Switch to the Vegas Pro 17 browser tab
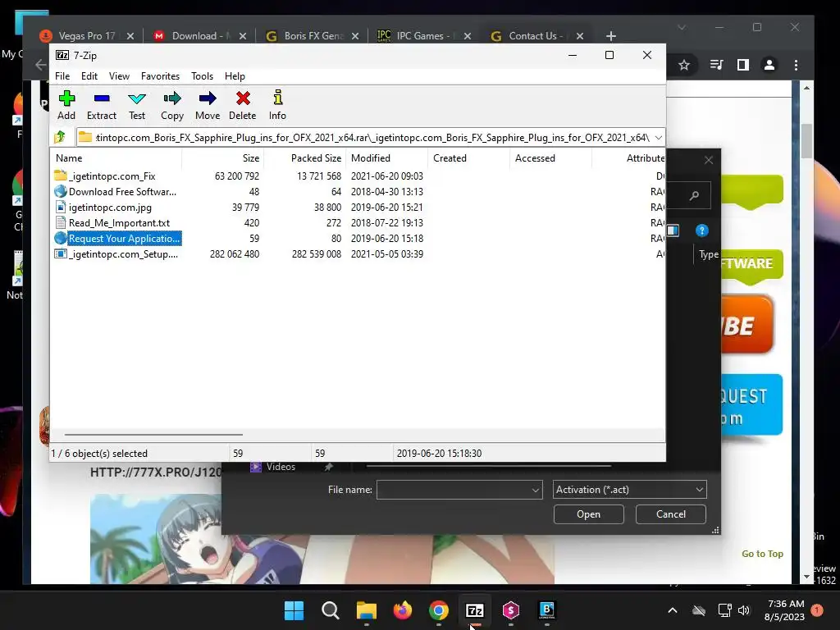Image resolution: width=840 pixels, height=630 pixels. pyautogui.click(x=87, y=36)
